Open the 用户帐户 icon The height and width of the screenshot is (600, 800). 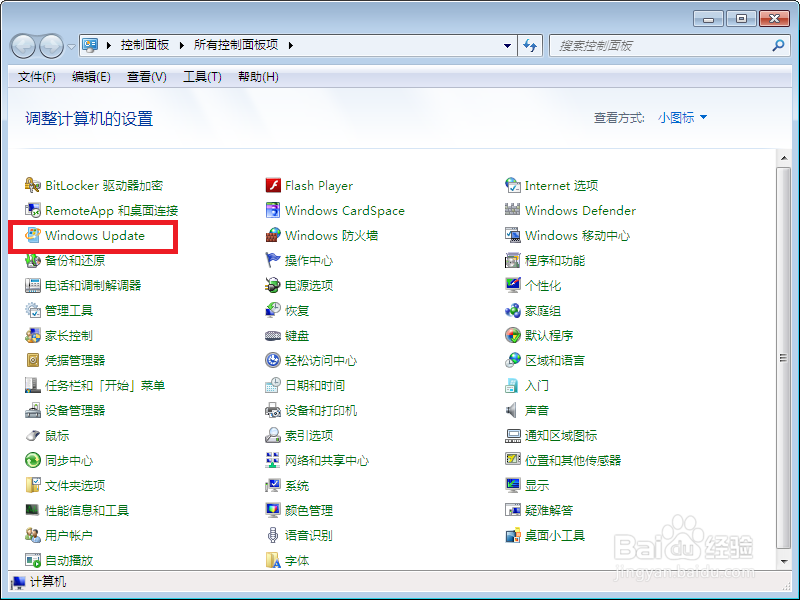tap(33, 535)
